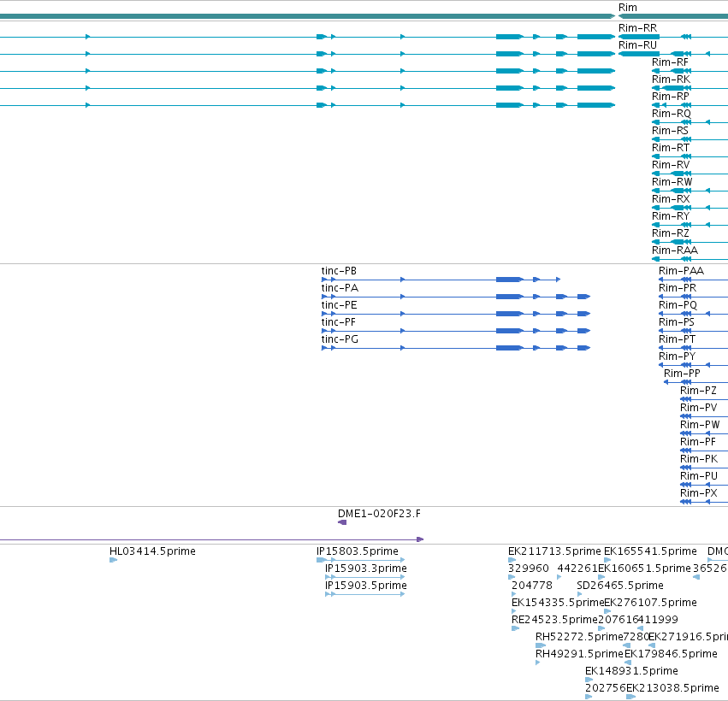The image size is (728, 701).
Task: Select EK179846.5prime EST label
Action: tap(671, 655)
